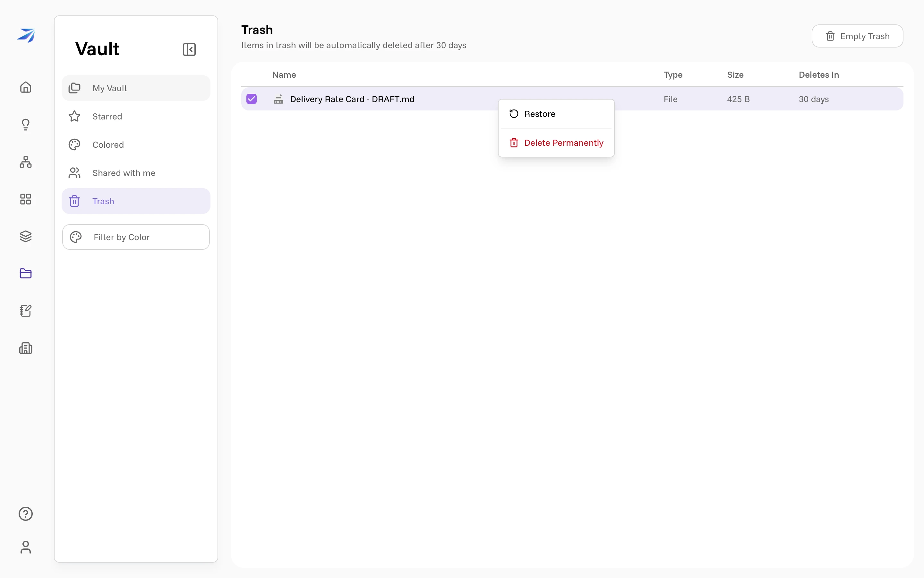This screenshot has height=578, width=924.
Task: Open the folder Vault icon in rail
Action: (26, 273)
